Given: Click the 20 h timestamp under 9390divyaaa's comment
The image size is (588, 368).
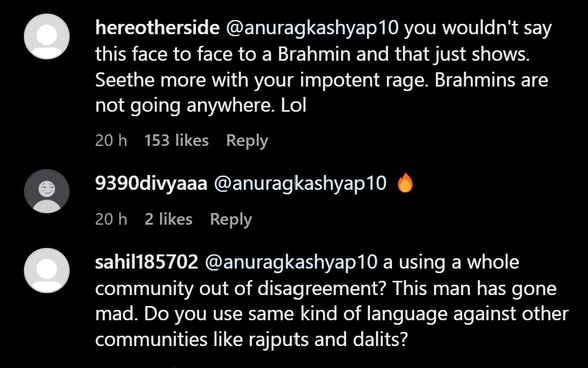Looking at the screenshot, I should [x=111, y=220].
